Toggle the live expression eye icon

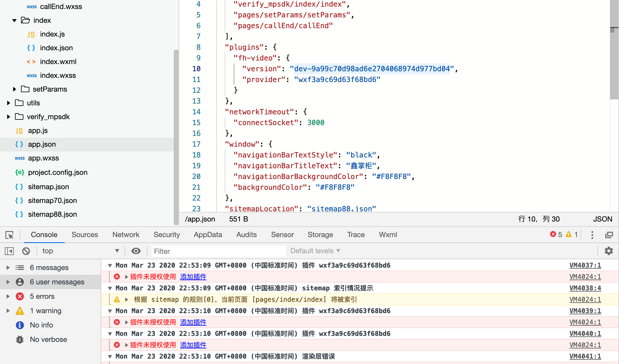pyautogui.click(x=136, y=251)
